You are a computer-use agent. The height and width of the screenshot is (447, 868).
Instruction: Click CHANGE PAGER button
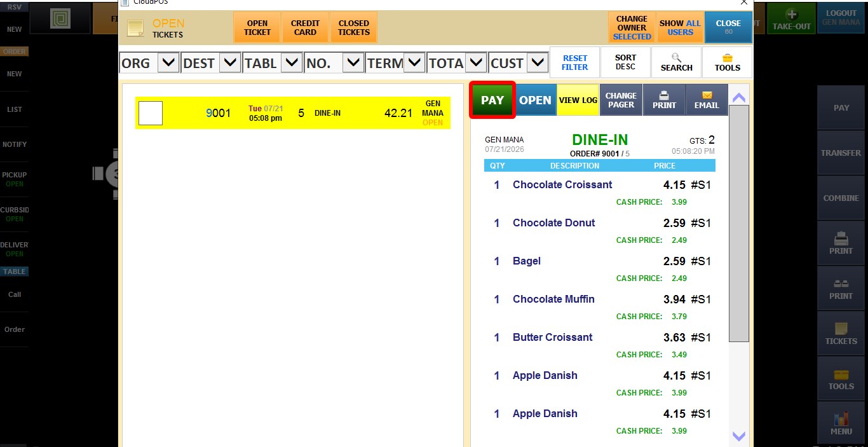point(621,100)
